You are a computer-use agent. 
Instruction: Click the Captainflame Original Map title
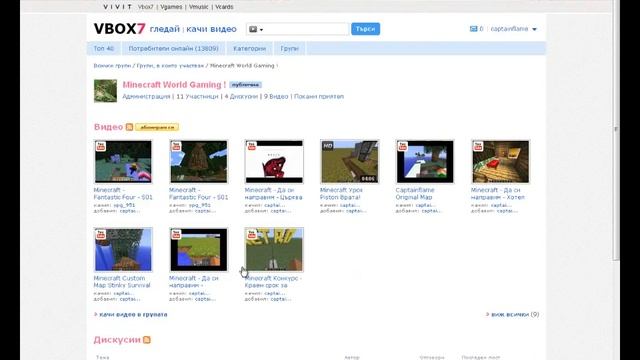pos(415,193)
